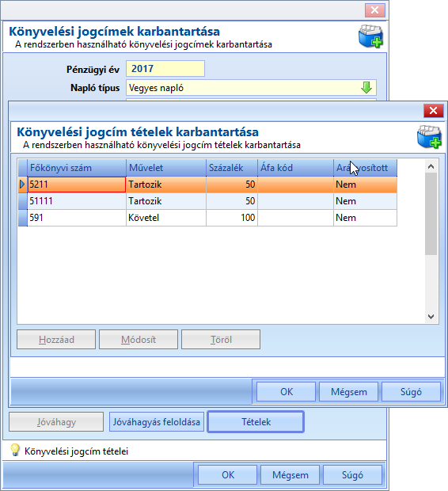Click the empty Áfa kód cell in row 51111

click(x=295, y=201)
